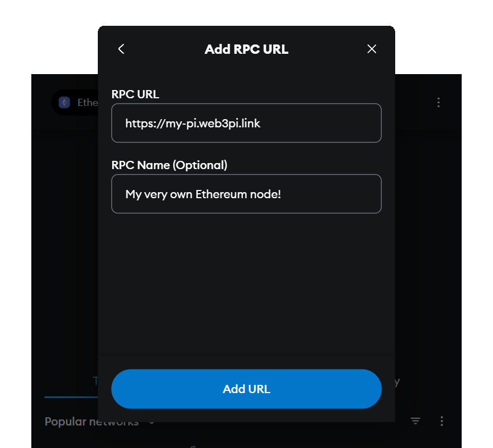
Task: Click the active tab underline indicator
Action: pyautogui.click(x=72, y=396)
